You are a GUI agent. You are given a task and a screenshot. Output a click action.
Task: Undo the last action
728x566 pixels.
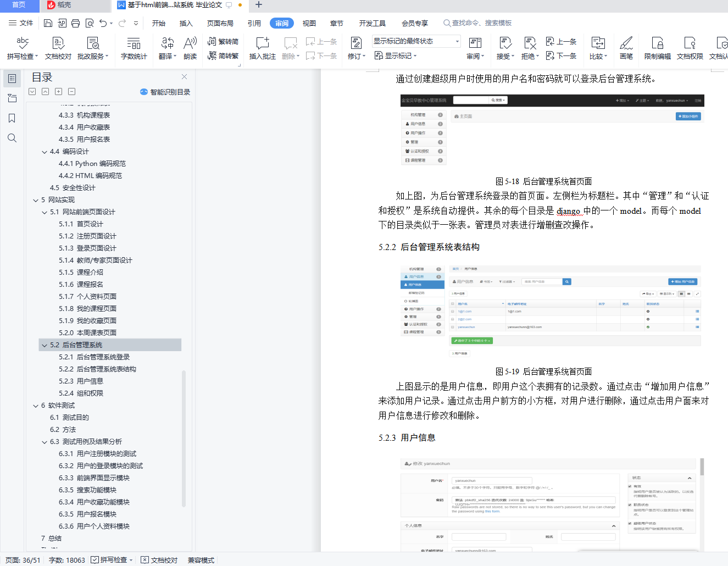tap(103, 23)
